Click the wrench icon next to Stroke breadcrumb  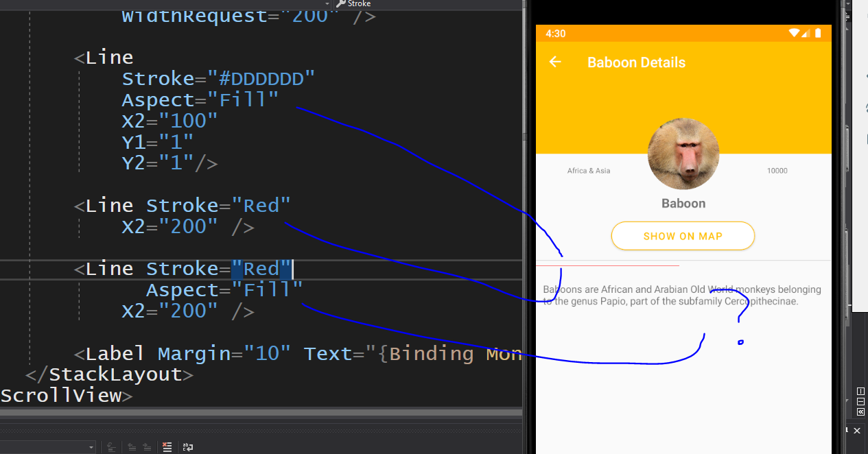pyautogui.click(x=341, y=3)
